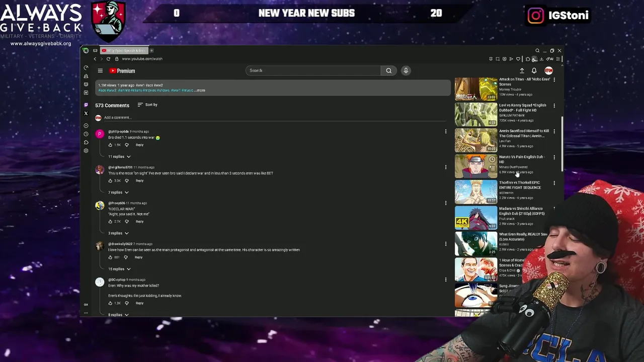The width and height of the screenshot is (644, 362).
Task: Expand the 7 replies thread
Action: coord(118,192)
